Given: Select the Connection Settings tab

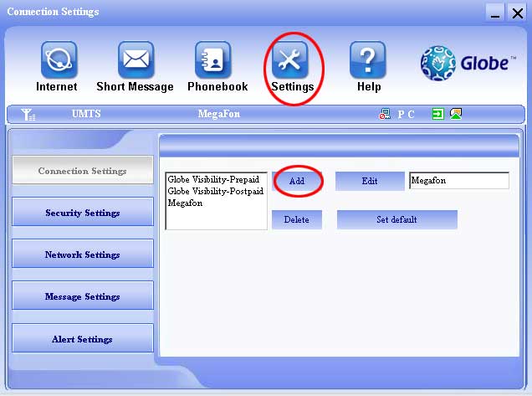Looking at the screenshot, I should (83, 171).
